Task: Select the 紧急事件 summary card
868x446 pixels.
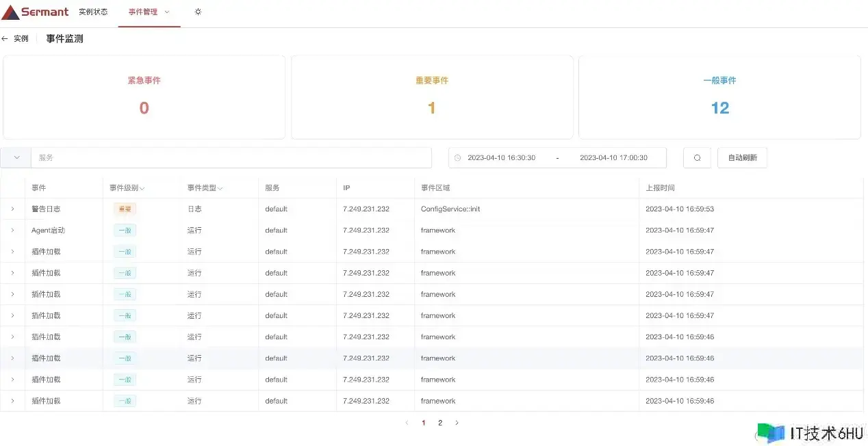Action: pos(144,97)
